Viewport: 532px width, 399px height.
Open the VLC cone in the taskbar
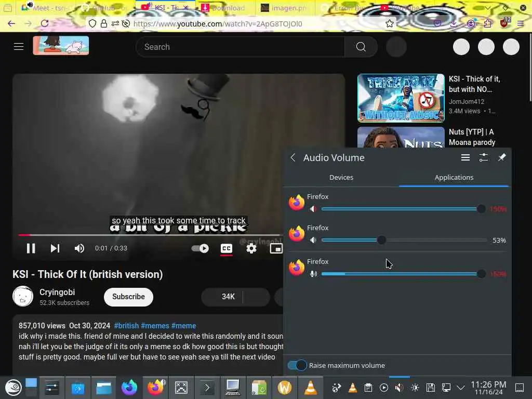tap(311, 388)
